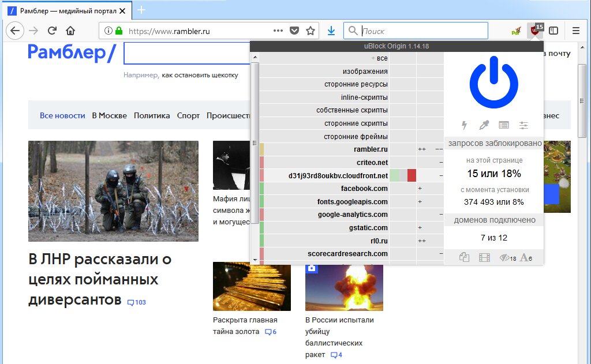Open headline about ЛНР и диверсантов
591x364 pixels.
(100, 279)
